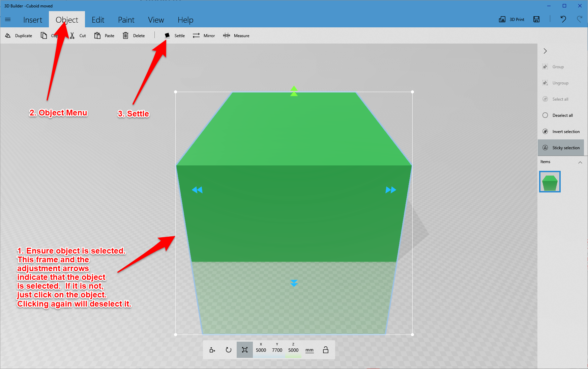Collapse the Items section

(580, 162)
